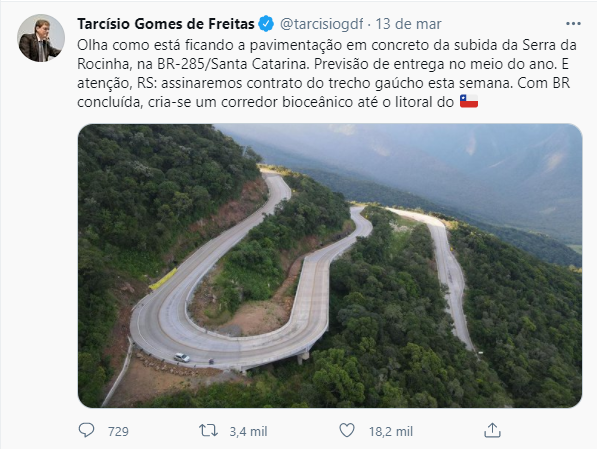Open the reply speech bubble icon
Screen dimensions: 597x449
[86, 430]
